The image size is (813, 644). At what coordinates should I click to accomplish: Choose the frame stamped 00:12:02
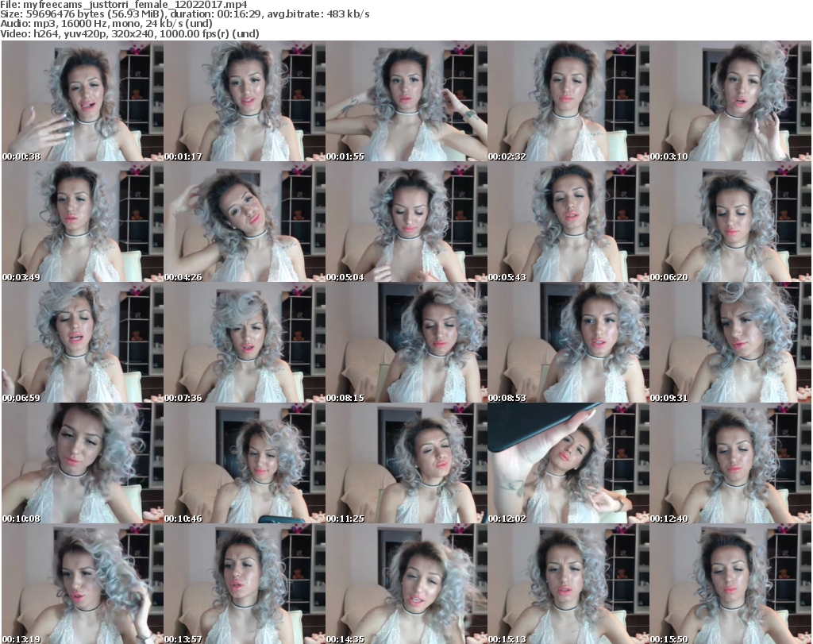point(568,464)
